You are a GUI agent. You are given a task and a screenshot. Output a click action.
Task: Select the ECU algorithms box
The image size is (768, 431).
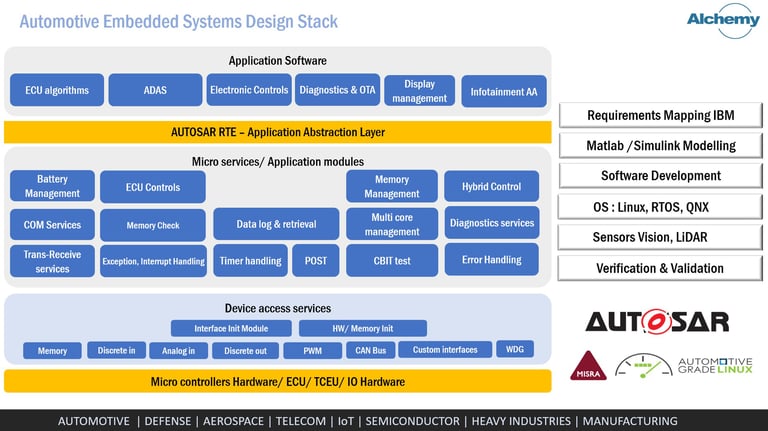57,90
